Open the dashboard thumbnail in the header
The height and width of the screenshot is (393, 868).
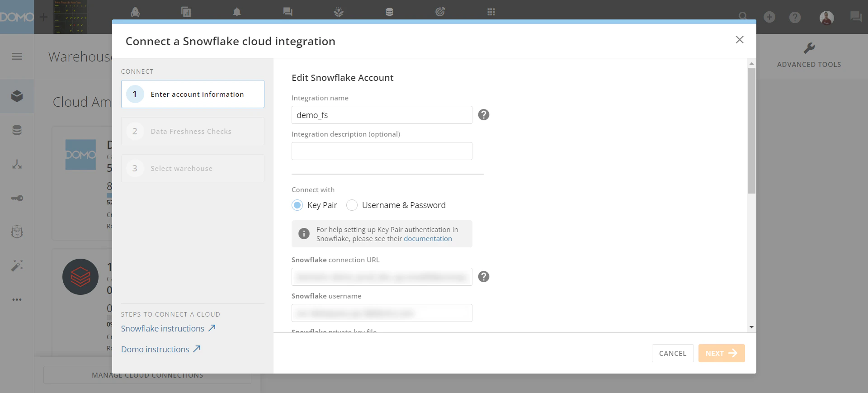tap(70, 17)
